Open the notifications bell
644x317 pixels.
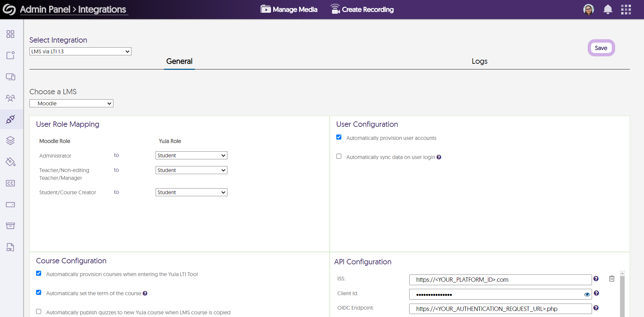608,9
